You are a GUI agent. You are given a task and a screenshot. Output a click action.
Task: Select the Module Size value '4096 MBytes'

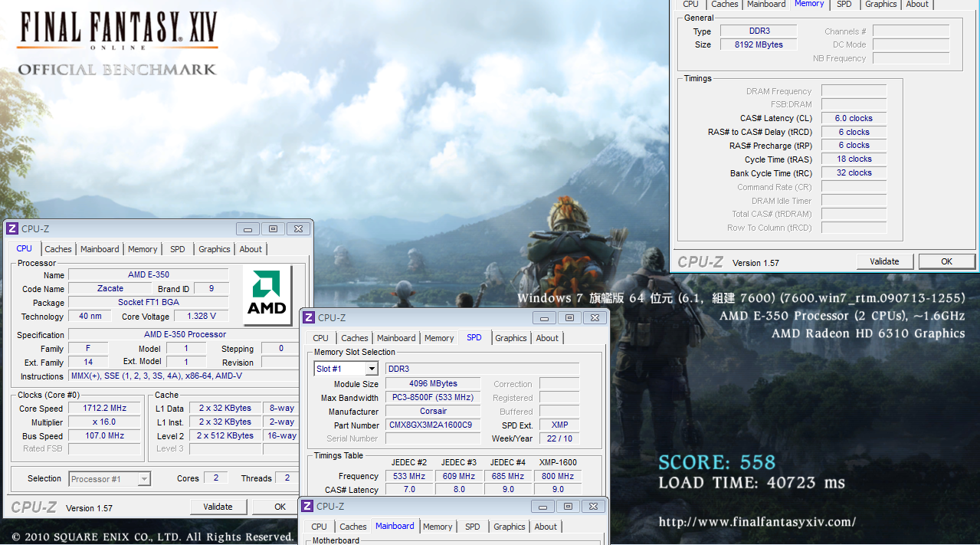[433, 384]
